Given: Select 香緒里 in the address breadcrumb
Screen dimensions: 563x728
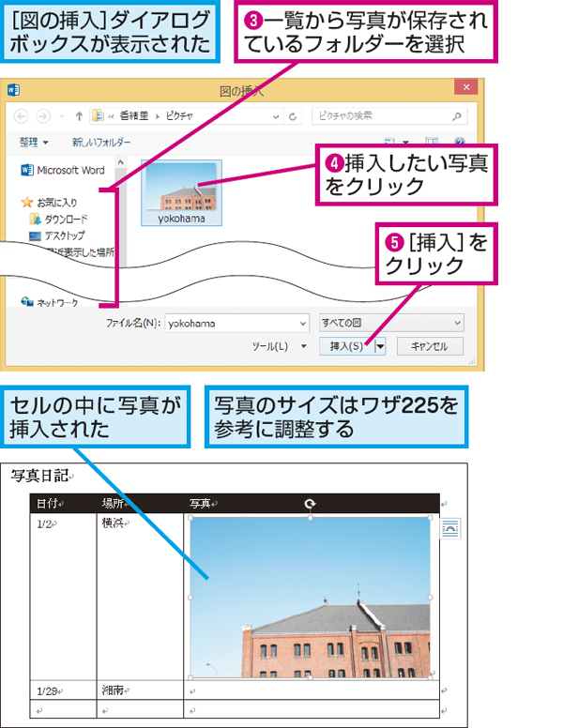Looking at the screenshot, I should click(134, 115).
